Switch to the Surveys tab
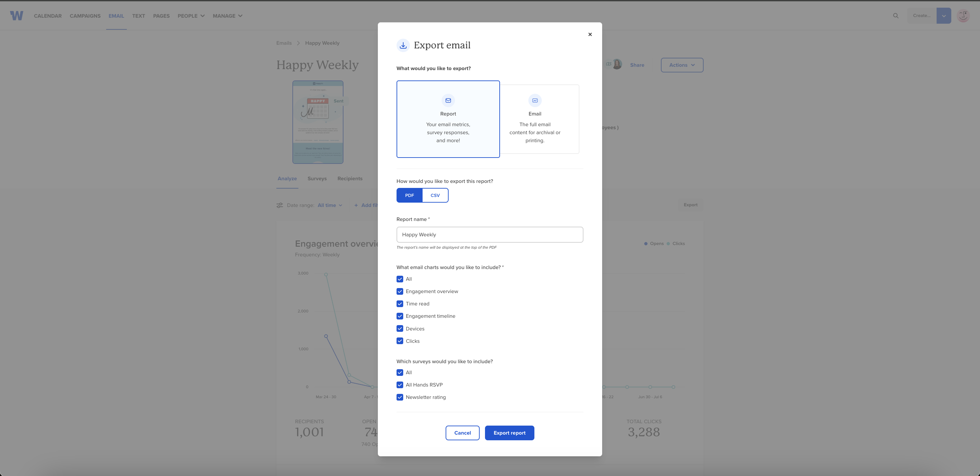The width and height of the screenshot is (980, 476). coord(317,179)
